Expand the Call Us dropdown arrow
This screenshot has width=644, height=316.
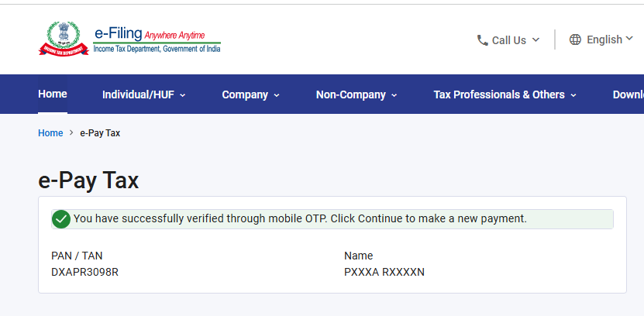536,40
